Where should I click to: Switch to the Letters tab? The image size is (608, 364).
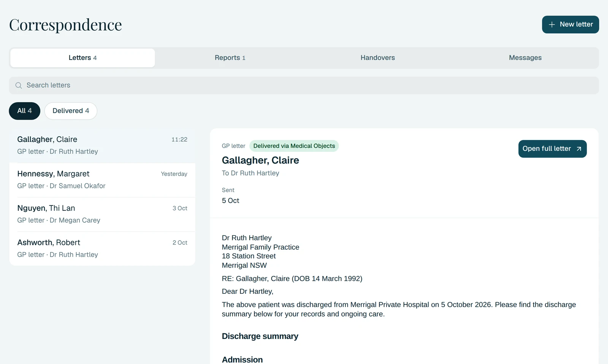click(82, 58)
